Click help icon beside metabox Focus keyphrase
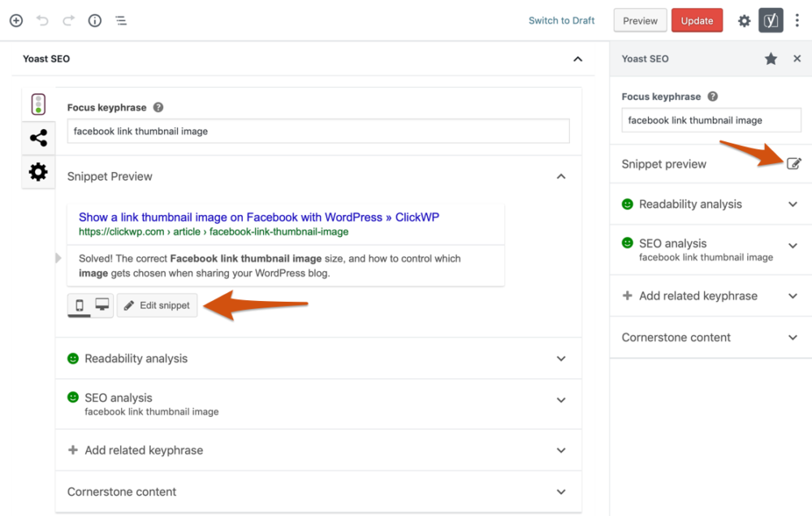The width and height of the screenshot is (812, 516). coord(158,108)
